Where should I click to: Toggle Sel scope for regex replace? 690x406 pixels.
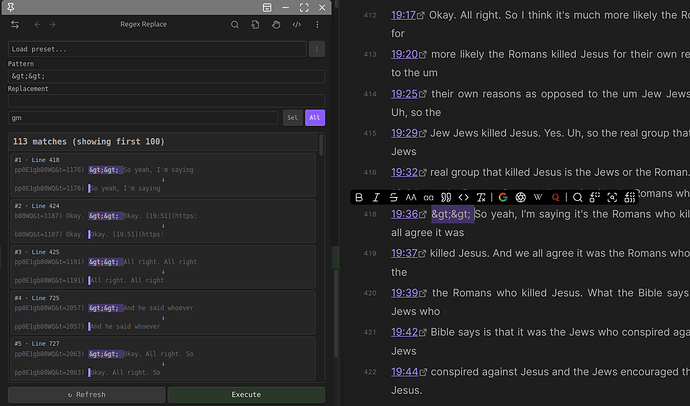pos(292,117)
